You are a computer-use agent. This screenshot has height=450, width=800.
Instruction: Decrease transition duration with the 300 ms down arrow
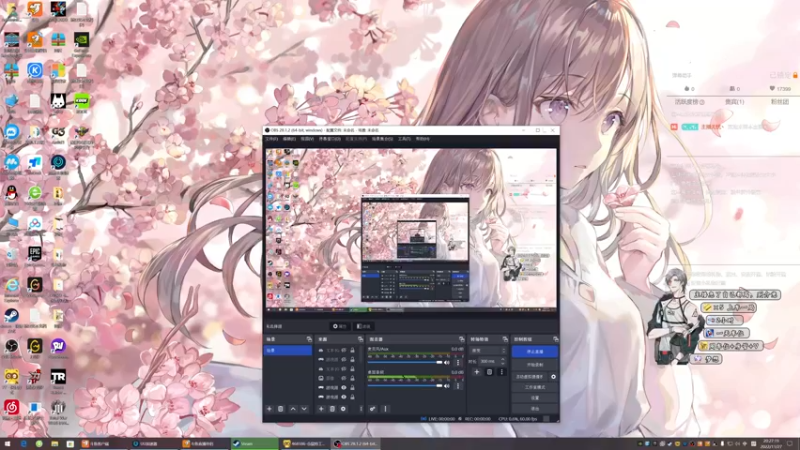point(503,363)
